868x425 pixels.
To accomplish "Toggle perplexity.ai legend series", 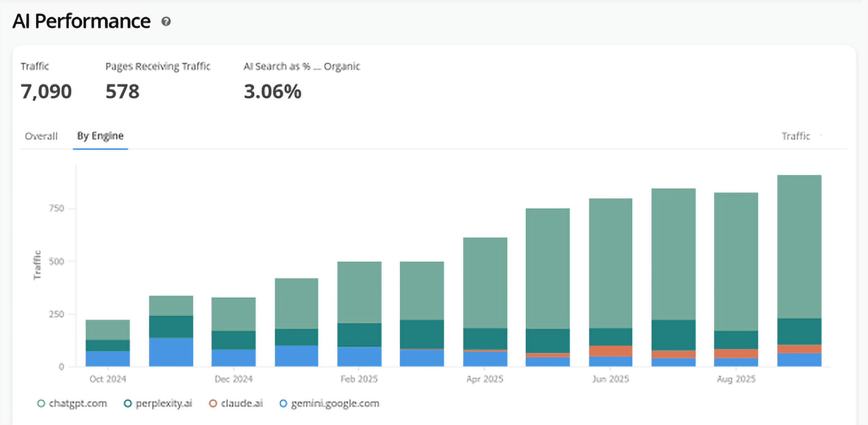I will [x=158, y=403].
